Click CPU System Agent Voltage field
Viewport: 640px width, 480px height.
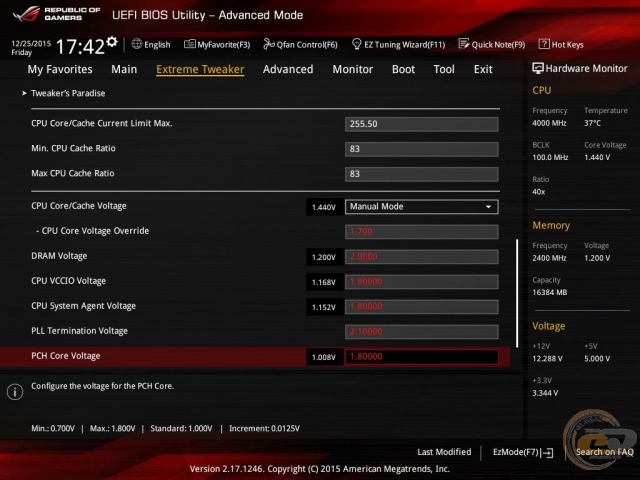[x=422, y=307]
